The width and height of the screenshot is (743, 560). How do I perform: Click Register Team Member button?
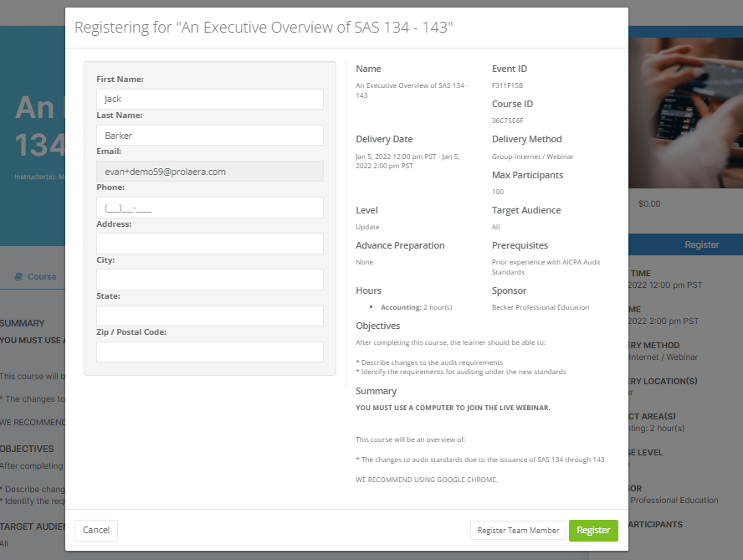(518, 530)
